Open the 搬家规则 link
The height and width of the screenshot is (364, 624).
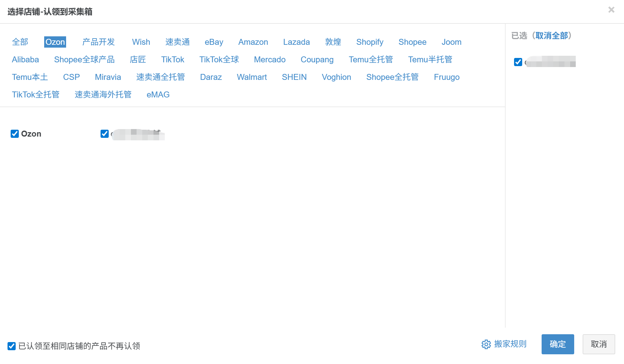click(510, 344)
